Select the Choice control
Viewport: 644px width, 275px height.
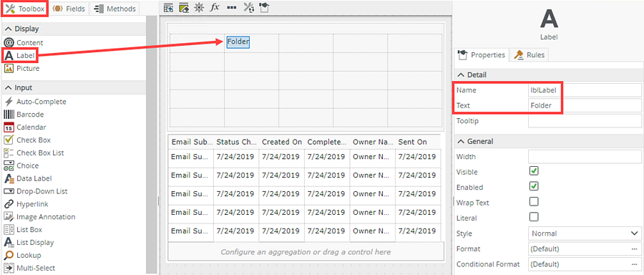[21, 165]
